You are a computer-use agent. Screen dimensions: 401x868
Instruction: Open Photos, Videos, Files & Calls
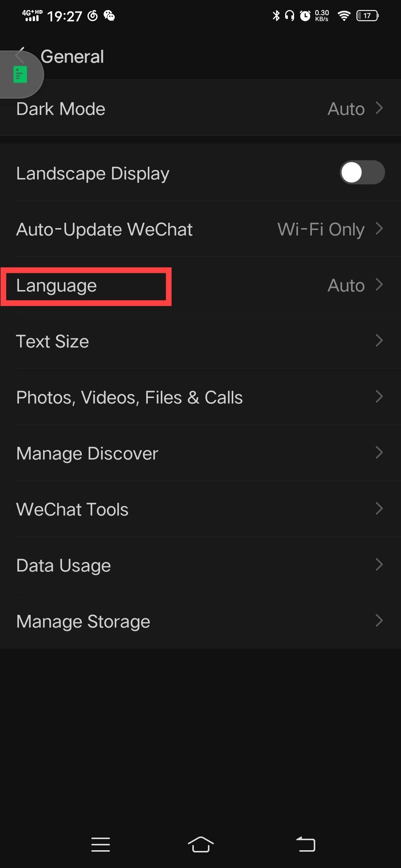[200, 397]
